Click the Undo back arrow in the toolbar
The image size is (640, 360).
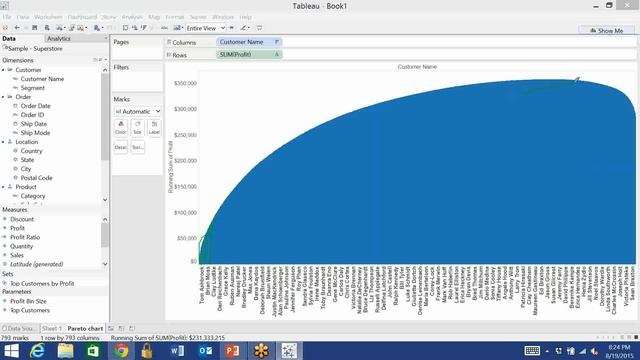click(x=17, y=28)
